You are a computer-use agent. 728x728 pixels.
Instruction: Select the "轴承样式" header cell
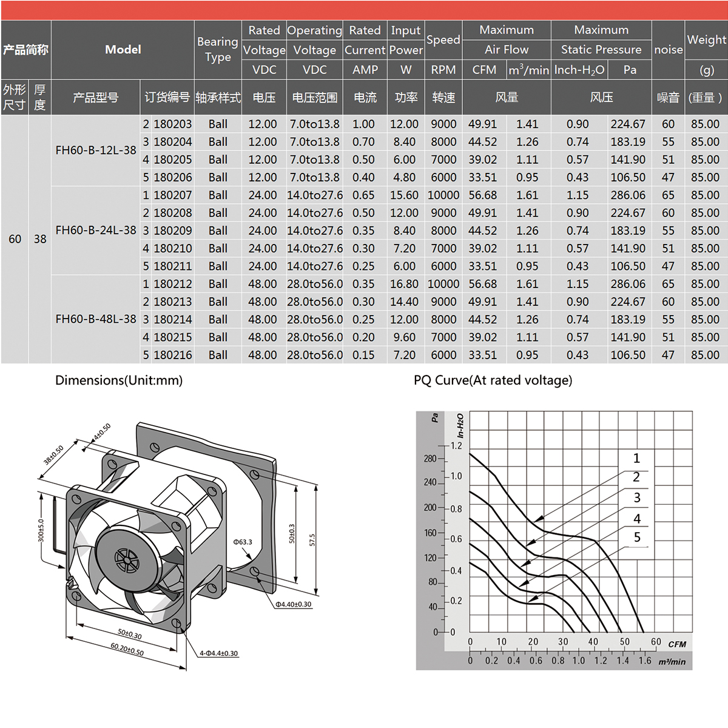[218, 97]
